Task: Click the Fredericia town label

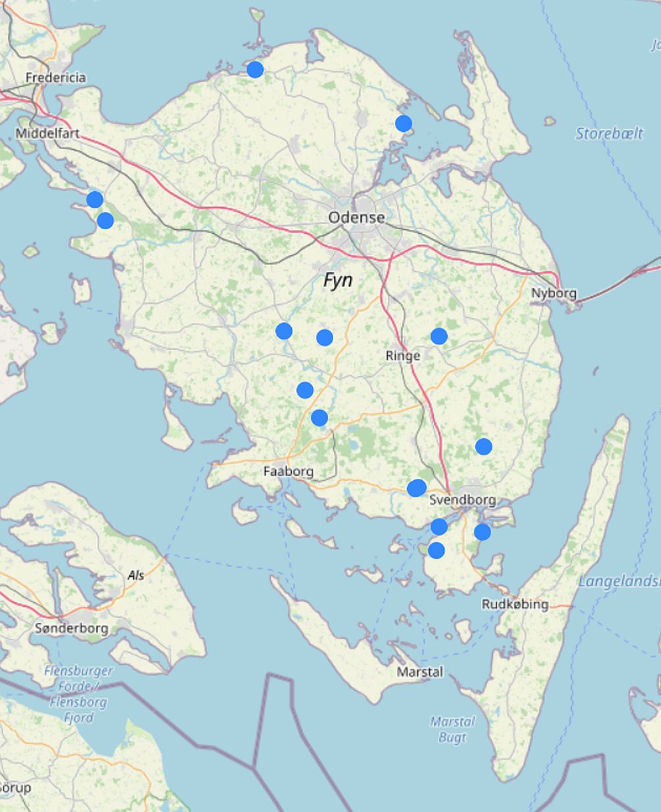Action: pos(56,77)
